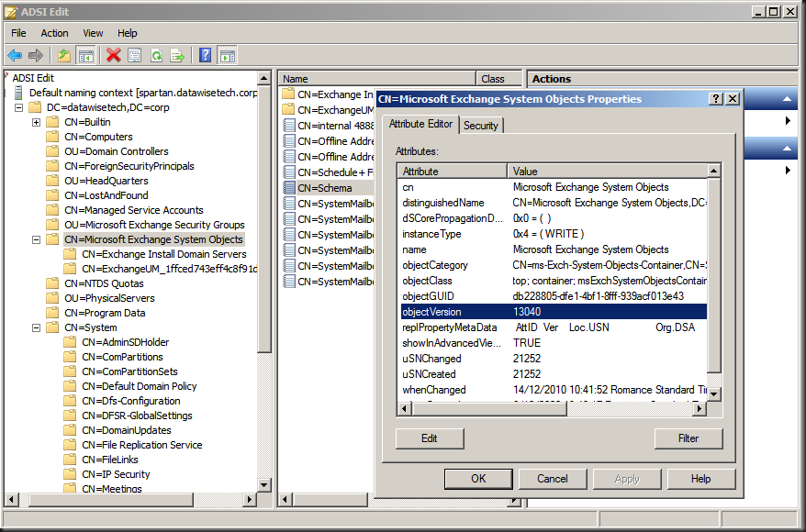Click the Help button in the Properties dialog
The image size is (806, 532).
point(700,479)
